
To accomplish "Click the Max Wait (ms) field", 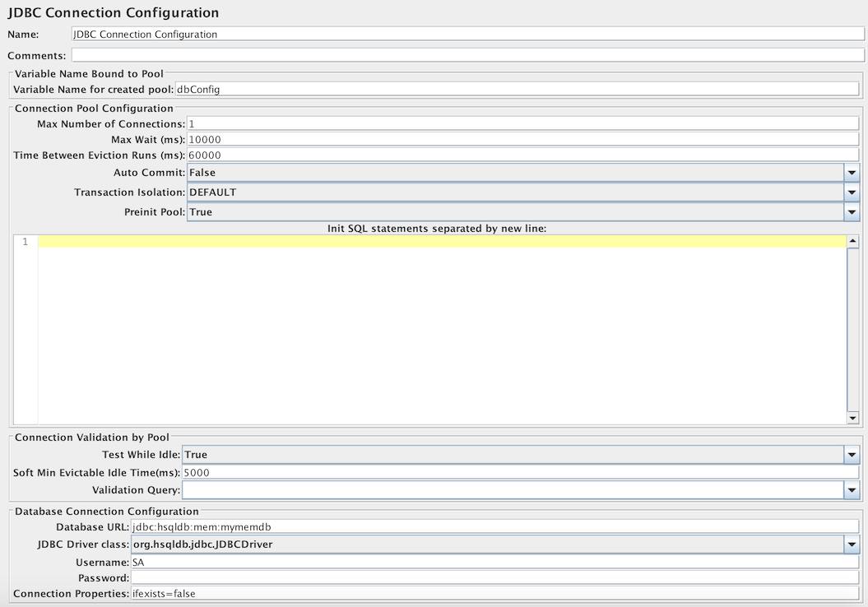I will (523, 140).
